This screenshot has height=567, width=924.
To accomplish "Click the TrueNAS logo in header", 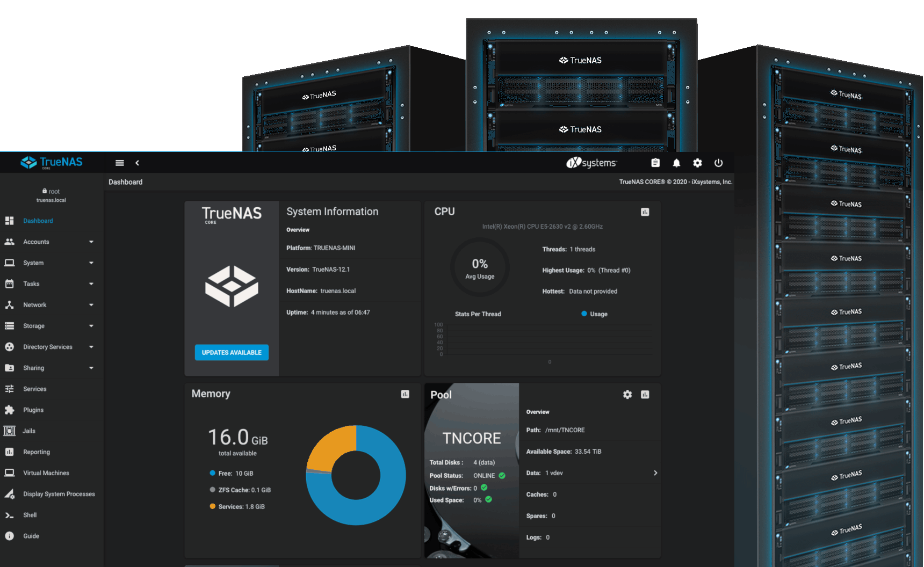I will tap(52, 163).
